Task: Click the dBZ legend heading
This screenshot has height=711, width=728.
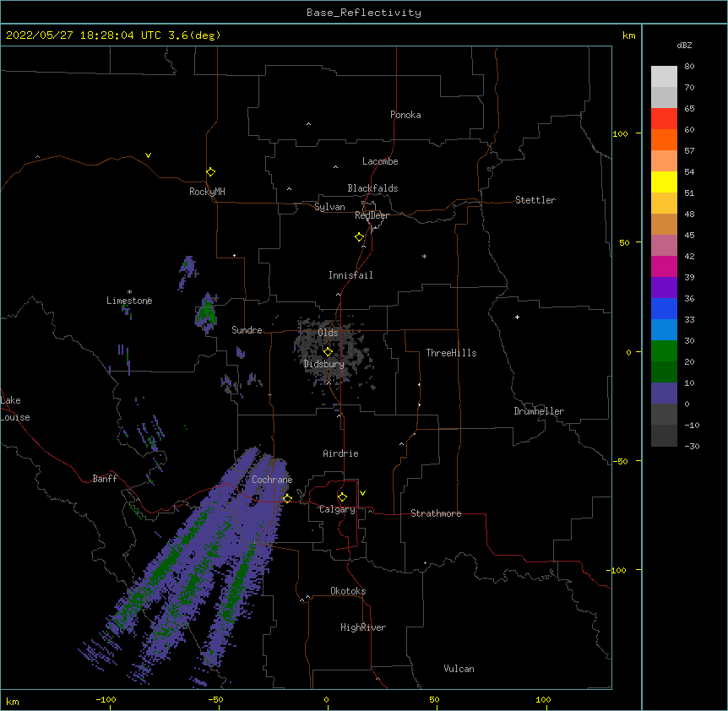Action: [x=684, y=45]
